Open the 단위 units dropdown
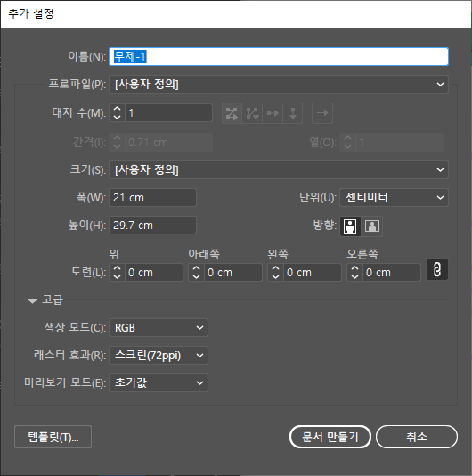This screenshot has width=472, height=476. pyautogui.click(x=394, y=198)
